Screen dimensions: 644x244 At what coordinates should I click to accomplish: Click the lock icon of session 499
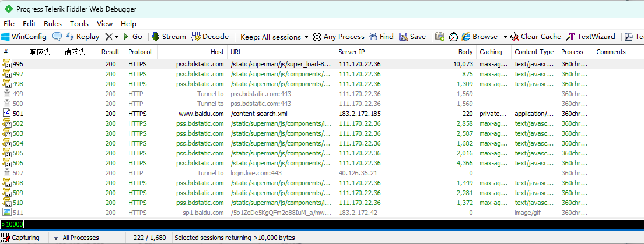click(7, 94)
